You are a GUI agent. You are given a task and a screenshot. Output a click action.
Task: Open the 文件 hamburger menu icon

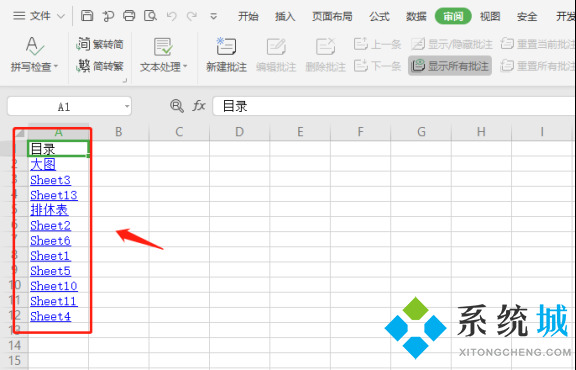click(x=19, y=16)
